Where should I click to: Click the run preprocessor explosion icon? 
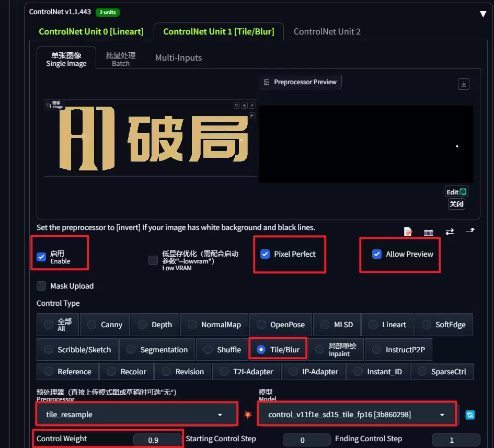click(248, 415)
